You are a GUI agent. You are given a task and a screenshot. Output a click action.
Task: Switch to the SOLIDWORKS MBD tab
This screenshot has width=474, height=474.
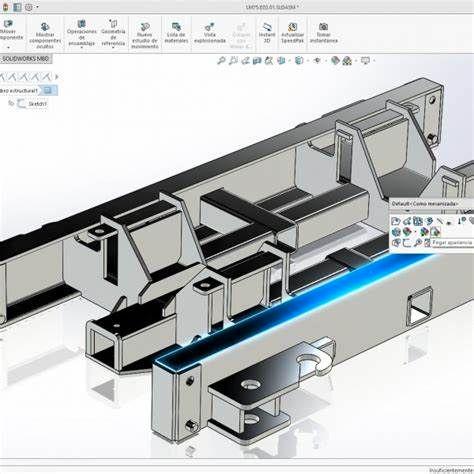click(26, 59)
